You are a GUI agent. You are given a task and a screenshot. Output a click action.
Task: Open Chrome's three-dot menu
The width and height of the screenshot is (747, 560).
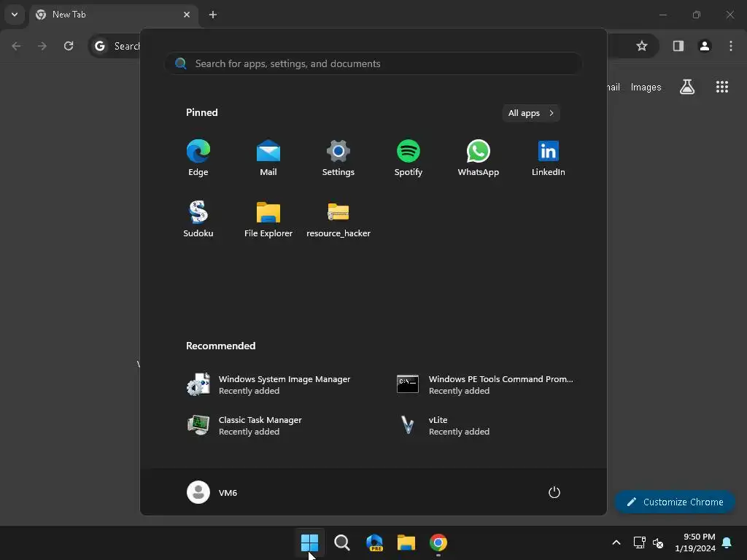tap(731, 46)
